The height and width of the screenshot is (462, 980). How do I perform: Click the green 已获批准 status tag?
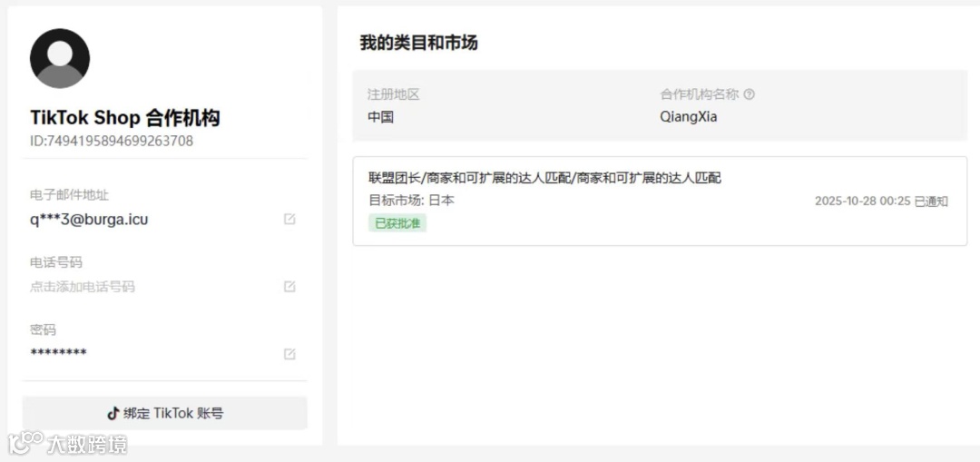(397, 223)
